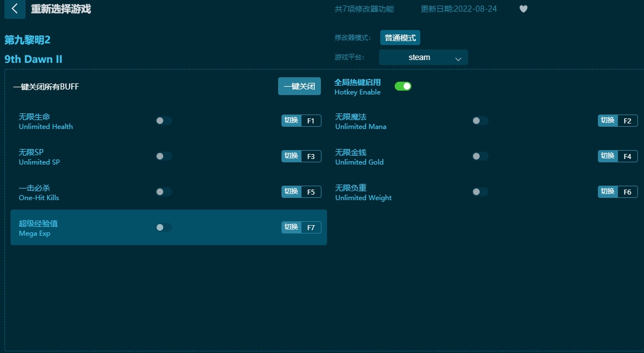The height and width of the screenshot is (353, 644).
Task: Click the 切换 button for F2
Action: coord(607,121)
